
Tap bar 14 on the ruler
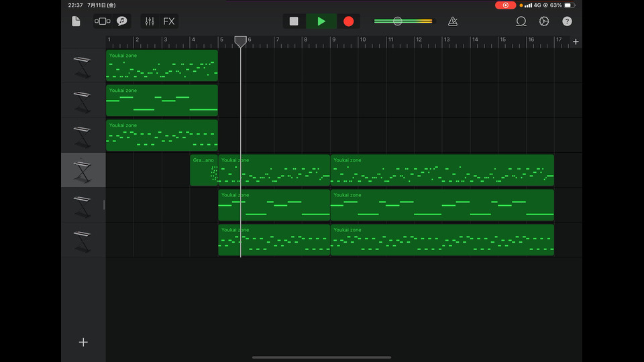click(475, 40)
